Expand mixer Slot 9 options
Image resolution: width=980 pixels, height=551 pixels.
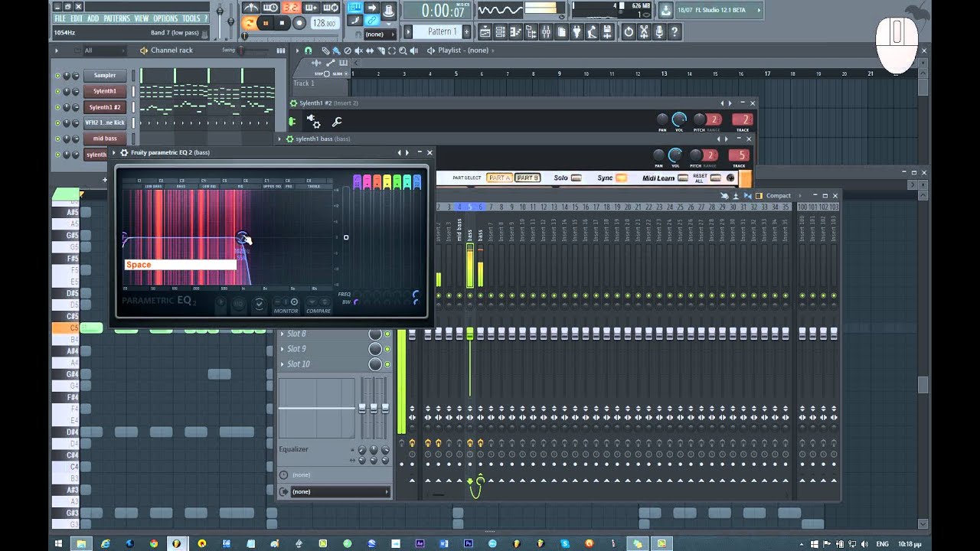(283, 349)
